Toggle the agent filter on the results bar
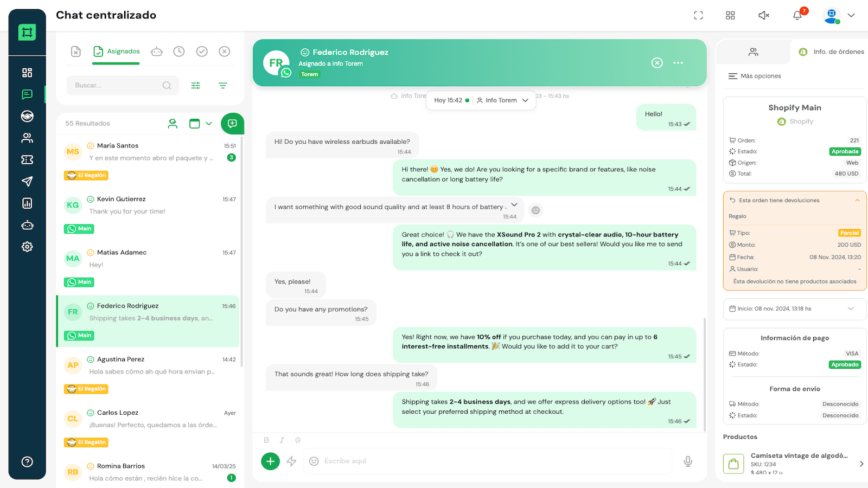868x488 pixels. pyautogui.click(x=173, y=123)
